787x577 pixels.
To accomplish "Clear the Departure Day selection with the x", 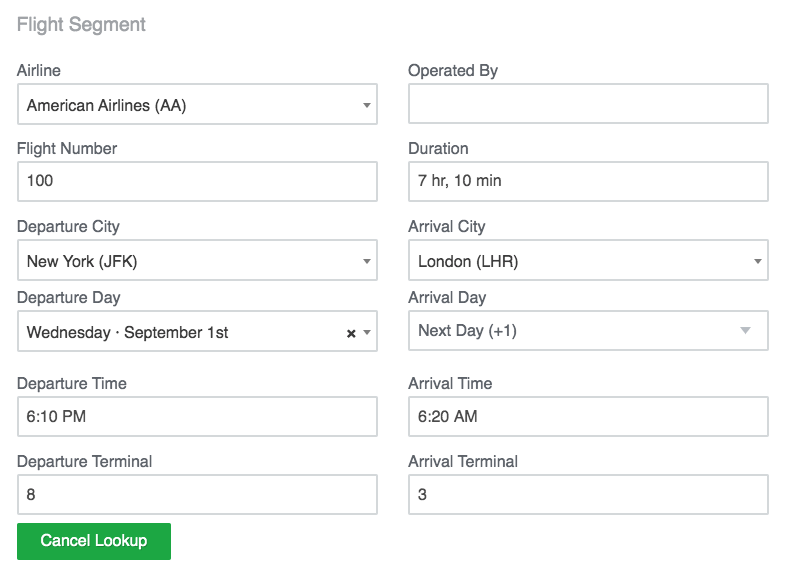I will (351, 333).
